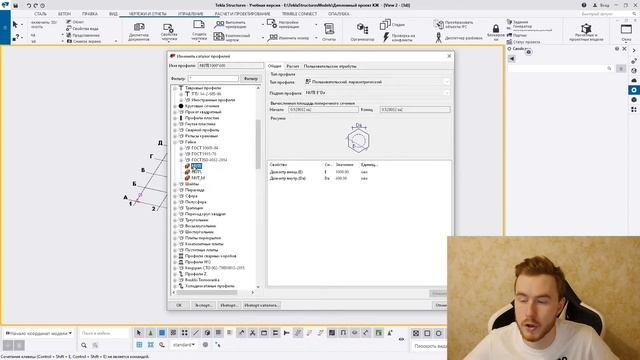Expand the Профили Z tree node
Viewport: 640px width, 360px height.
pyautogui.click(x=175, y=274)
